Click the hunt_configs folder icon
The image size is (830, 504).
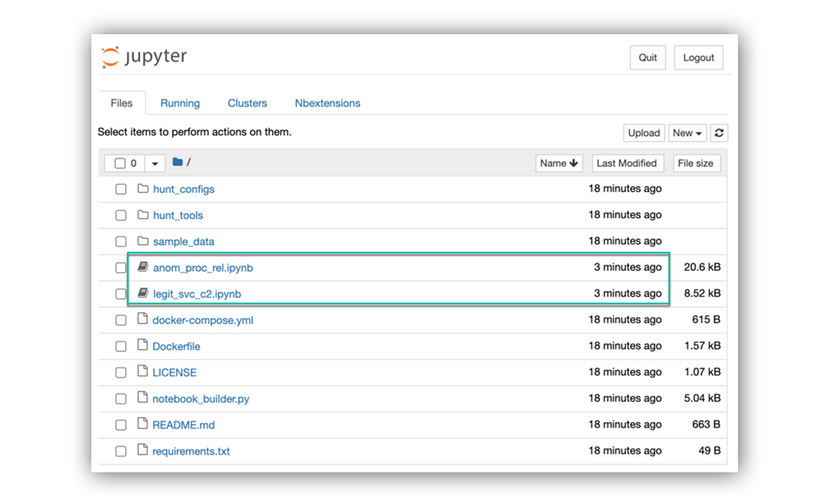pos(143,189)
